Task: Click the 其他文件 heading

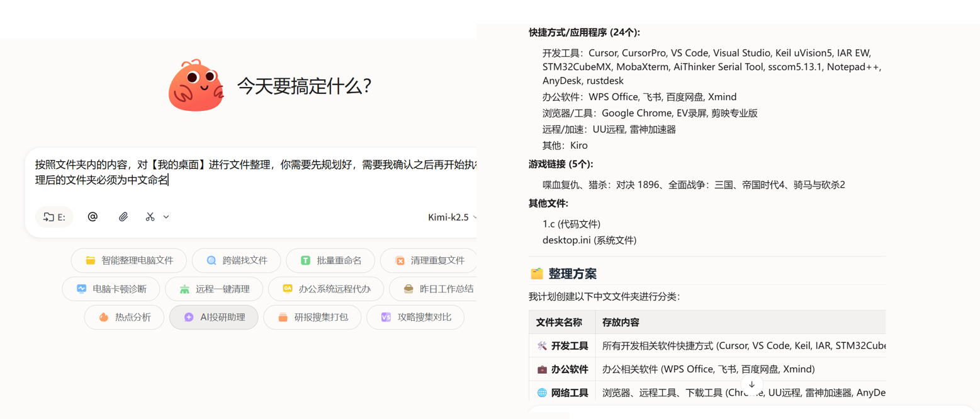Action: click(548, 204)
